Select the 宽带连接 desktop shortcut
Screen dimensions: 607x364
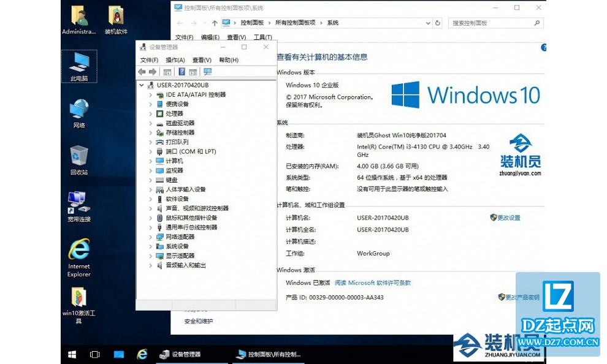click(x=79, y=207)
